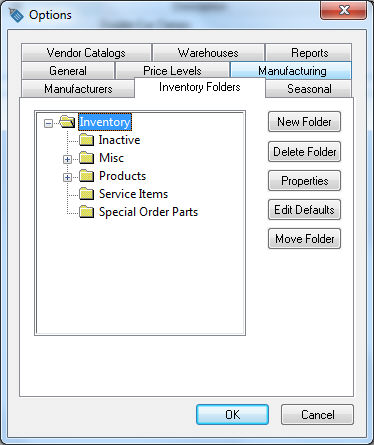This screenshot has height=445, width=374.
Task: Click the Options title bar app icon
Action: coord(16,15)
